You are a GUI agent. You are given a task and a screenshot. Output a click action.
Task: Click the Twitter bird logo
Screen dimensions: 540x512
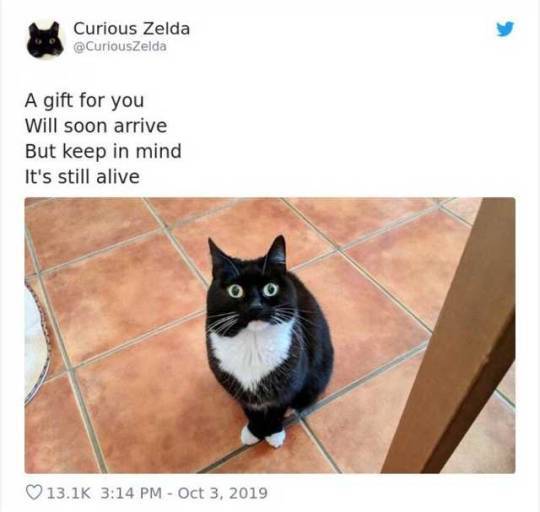(505, 29)
